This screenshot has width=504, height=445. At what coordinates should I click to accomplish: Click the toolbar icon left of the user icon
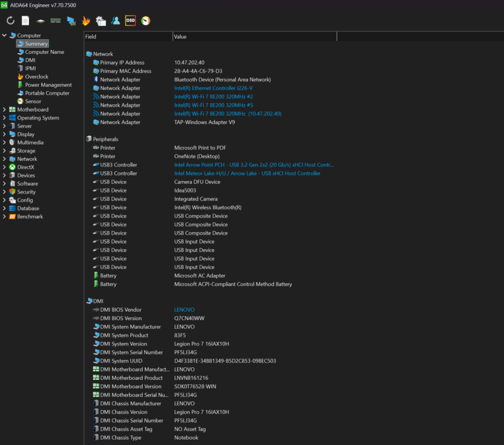tap(101, 21)
